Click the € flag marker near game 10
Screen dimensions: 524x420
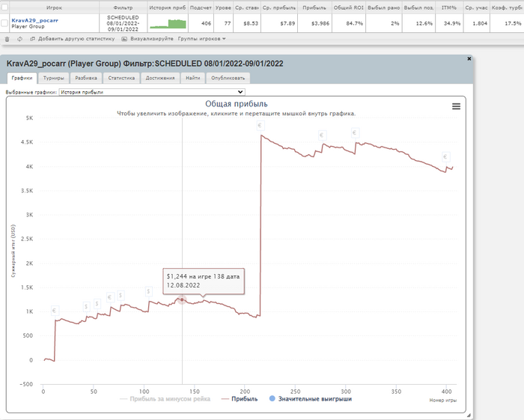tap(55, 311)
